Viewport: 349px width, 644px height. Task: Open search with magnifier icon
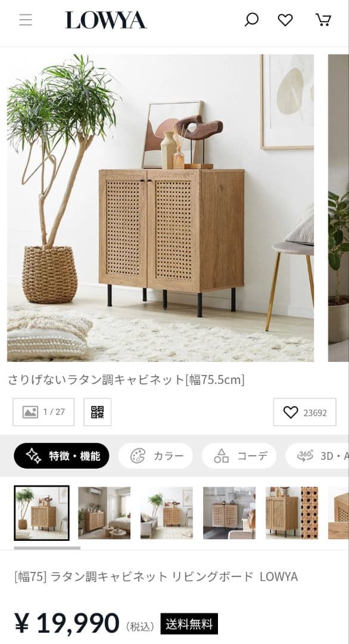(x=251, y=20)
